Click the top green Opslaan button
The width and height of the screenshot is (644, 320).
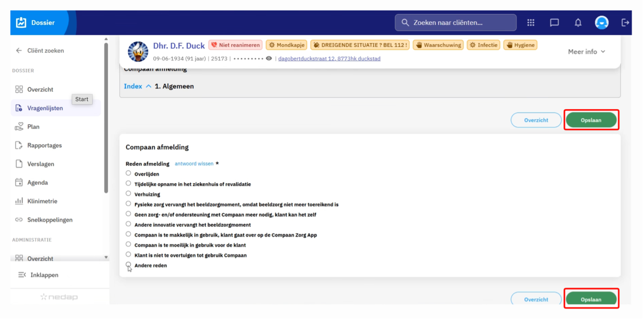(x=591, y=120)
